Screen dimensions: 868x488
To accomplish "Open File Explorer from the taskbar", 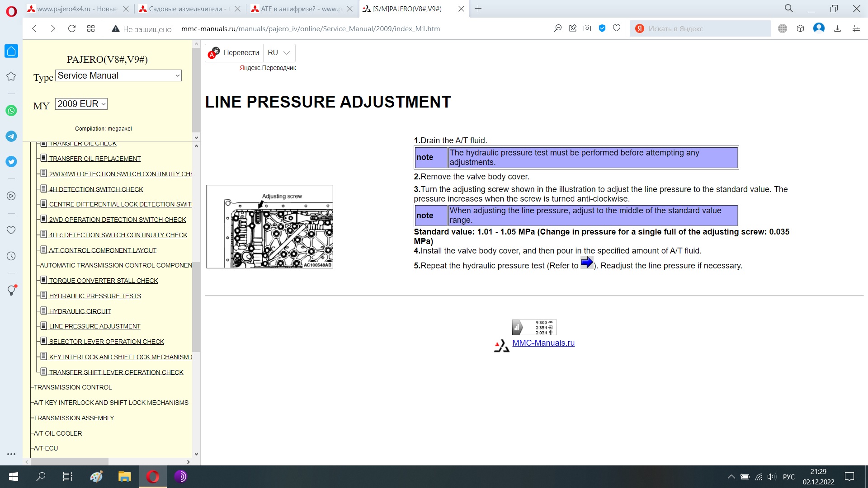I will pos(124,477).
